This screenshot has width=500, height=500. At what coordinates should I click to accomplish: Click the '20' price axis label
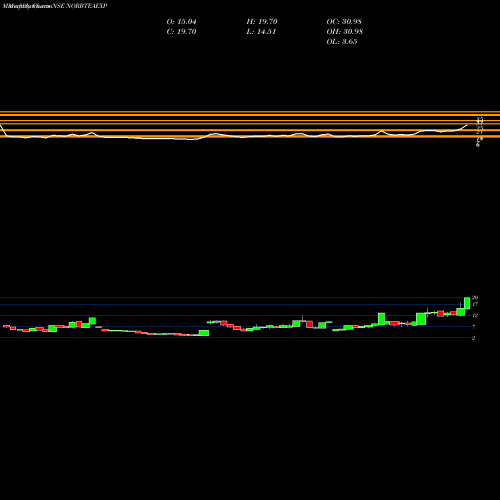click(x=475, y=297)
